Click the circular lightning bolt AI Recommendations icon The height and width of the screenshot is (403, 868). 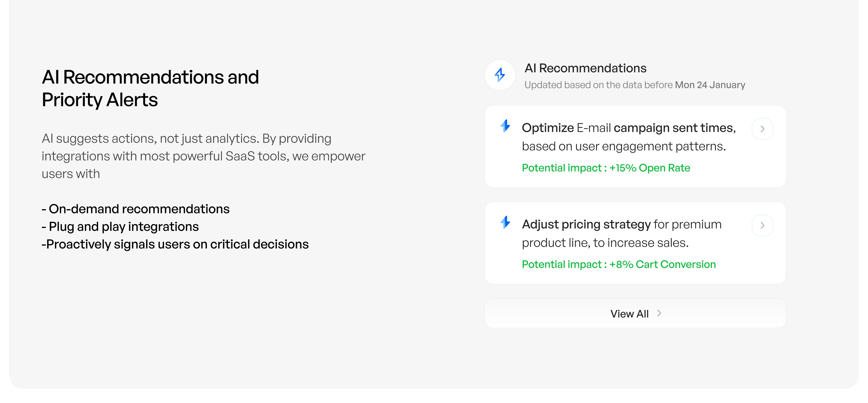click(500, 75)
